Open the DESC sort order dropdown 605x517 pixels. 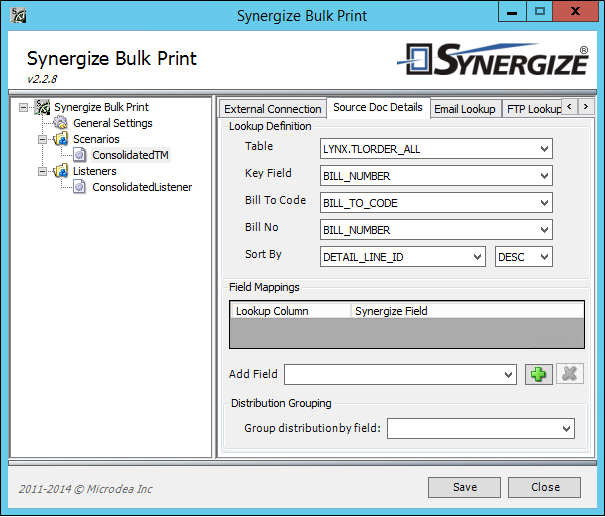point(544,257)
